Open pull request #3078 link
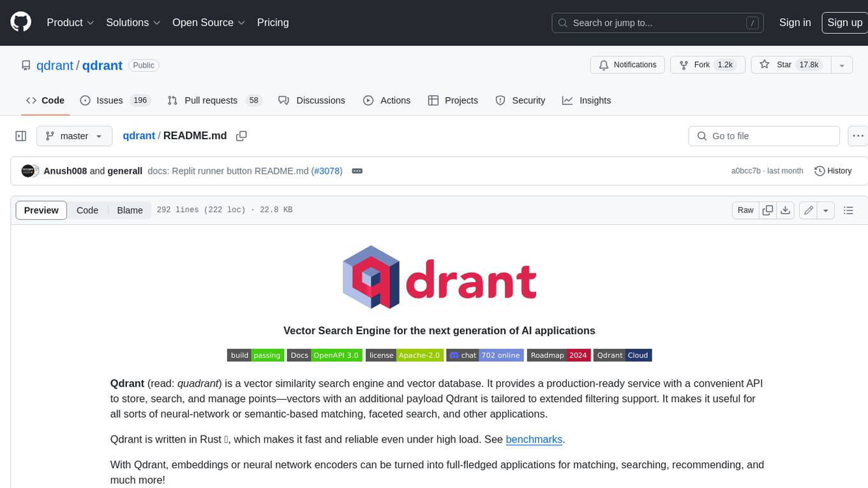Screen dimensions: 868x488 pos(327,171)
